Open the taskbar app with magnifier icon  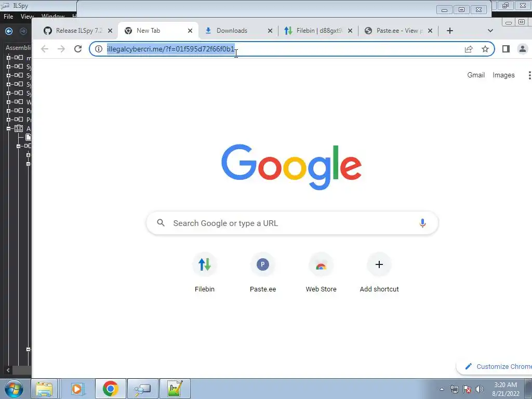[142, 389]
